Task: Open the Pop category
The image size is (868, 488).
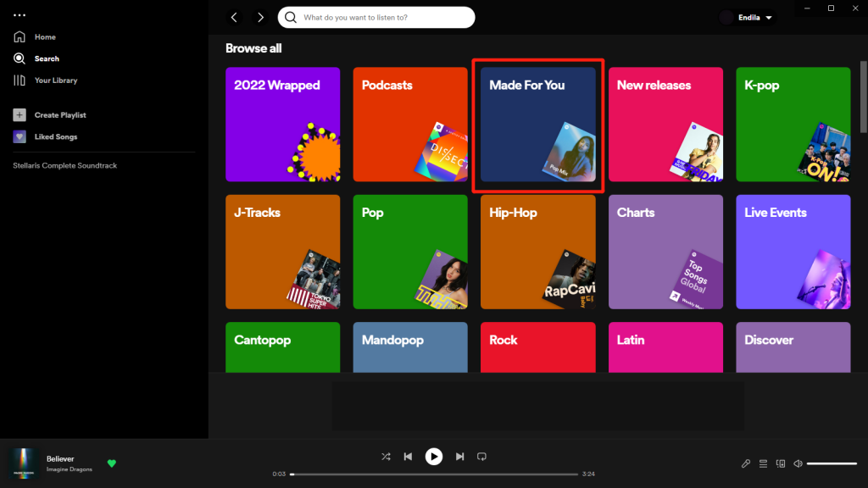Action: 410,252
